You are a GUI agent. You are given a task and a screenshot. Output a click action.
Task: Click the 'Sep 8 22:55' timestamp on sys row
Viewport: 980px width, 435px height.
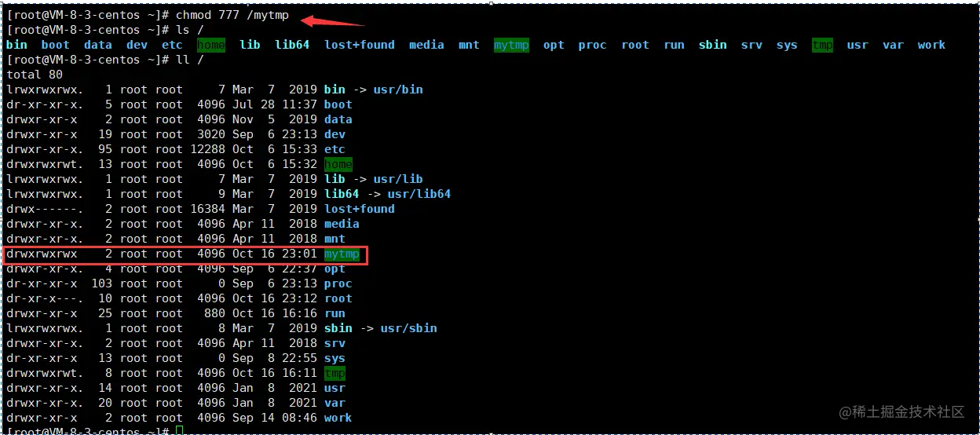click(x=274, y=358)
